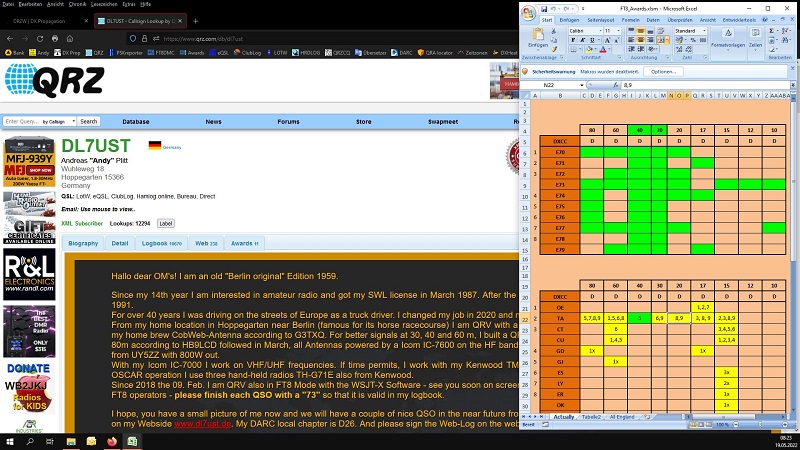800x450 pixels.
Task: Open the Seitenlayout ribbon tab
Action: pos(601,20)
